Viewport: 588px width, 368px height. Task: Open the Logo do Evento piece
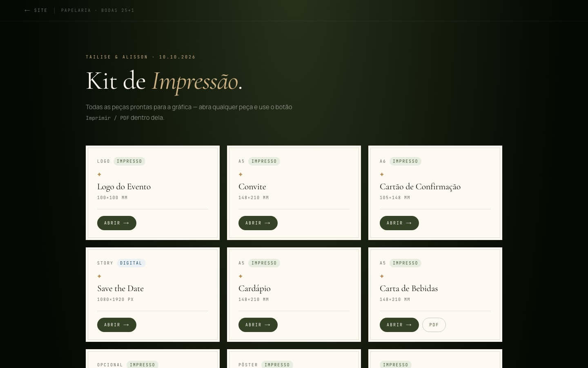click(x=117, y=223)
